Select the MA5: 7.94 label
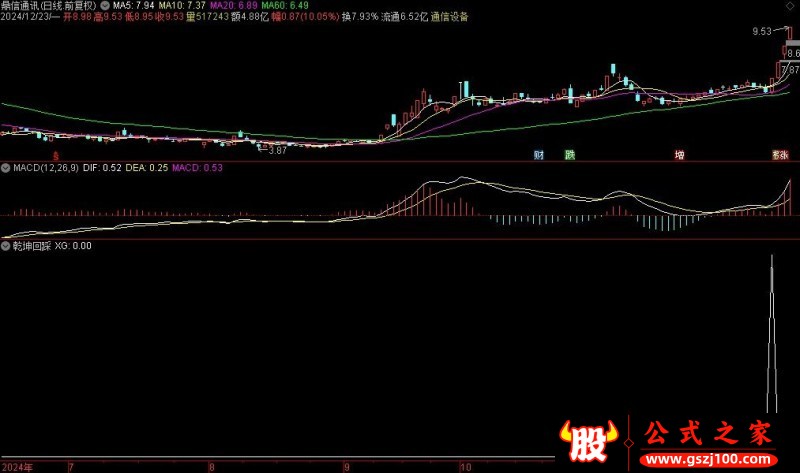This screenshot has height=473, width=800. click(x=134, y=6)
